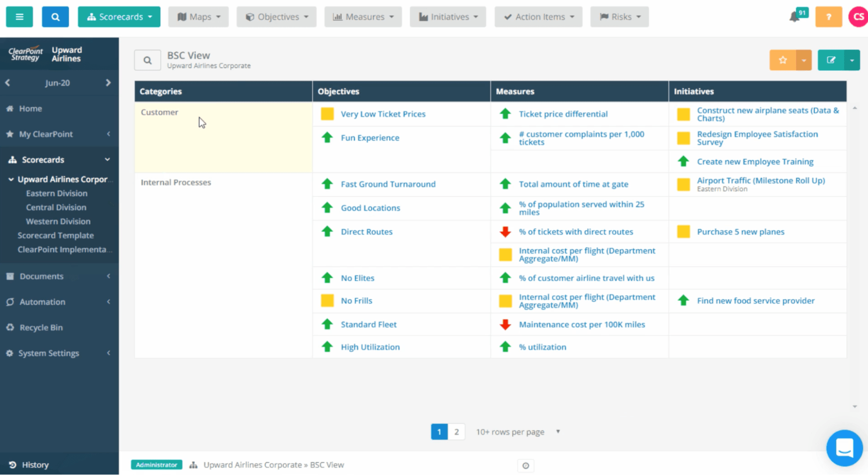Expand the edit button dropdown arrow
The width and height of the screenshot is (868, 475).
pyautogui.click(x=852, y=60)
